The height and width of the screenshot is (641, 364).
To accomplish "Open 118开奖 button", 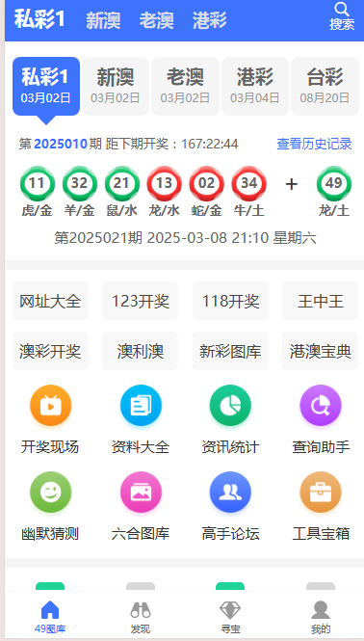I will [230, 302].
